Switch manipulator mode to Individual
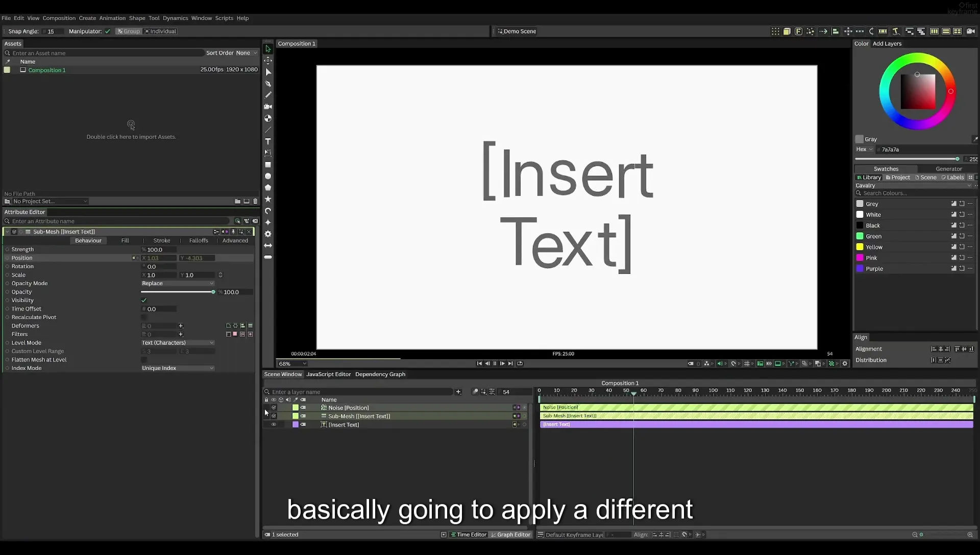This screenshot has height=555, width=980. 160,32
